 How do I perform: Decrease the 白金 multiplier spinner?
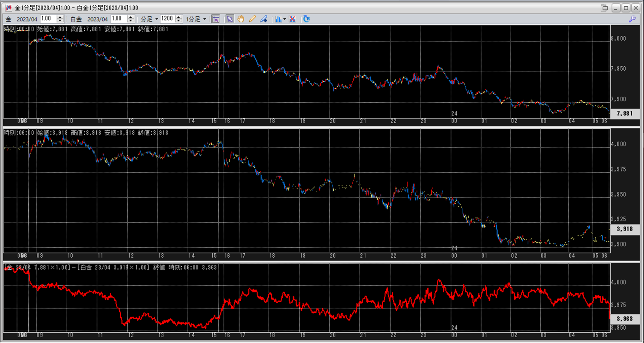[x=131, y=21]
